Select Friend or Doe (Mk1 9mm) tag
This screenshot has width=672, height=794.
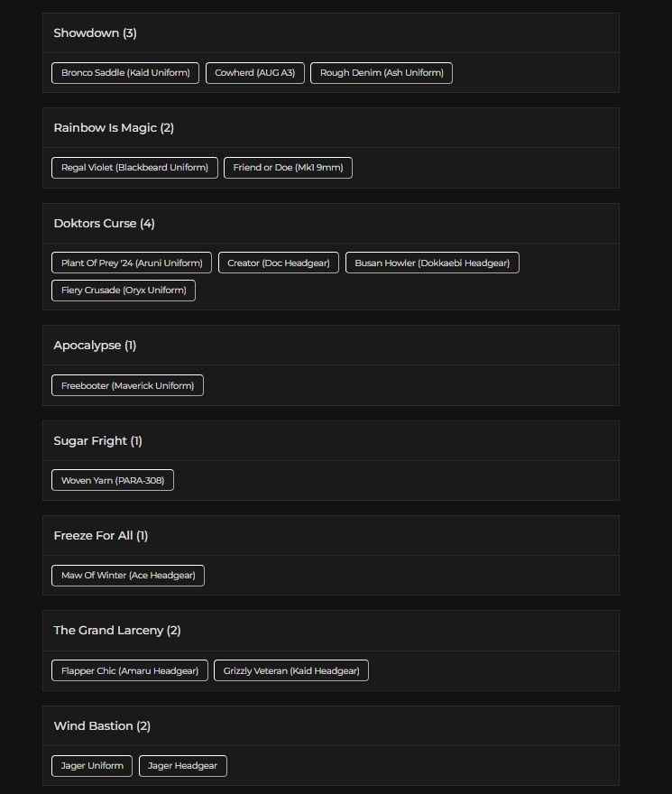[288, 168]
